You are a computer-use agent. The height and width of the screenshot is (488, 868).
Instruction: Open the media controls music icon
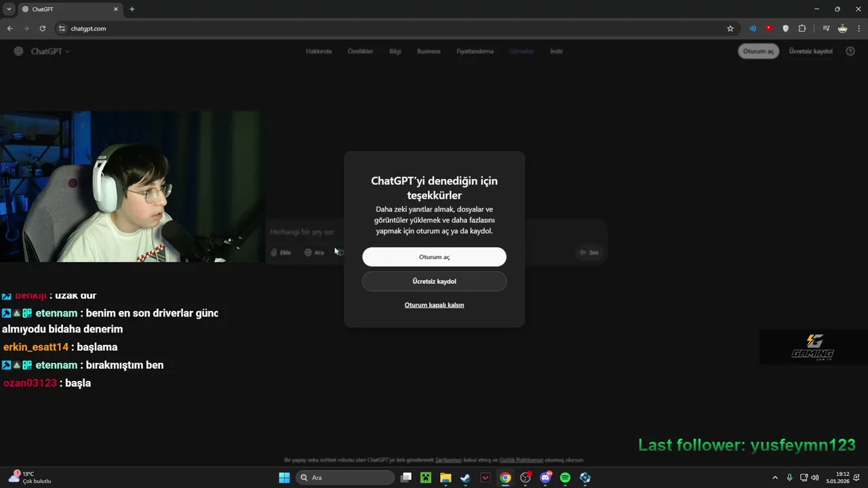coord(826,28)
